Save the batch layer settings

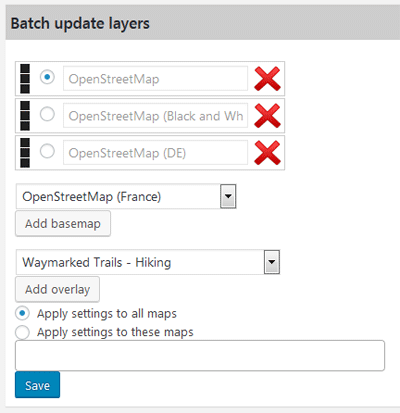click(x=37, y=385)
